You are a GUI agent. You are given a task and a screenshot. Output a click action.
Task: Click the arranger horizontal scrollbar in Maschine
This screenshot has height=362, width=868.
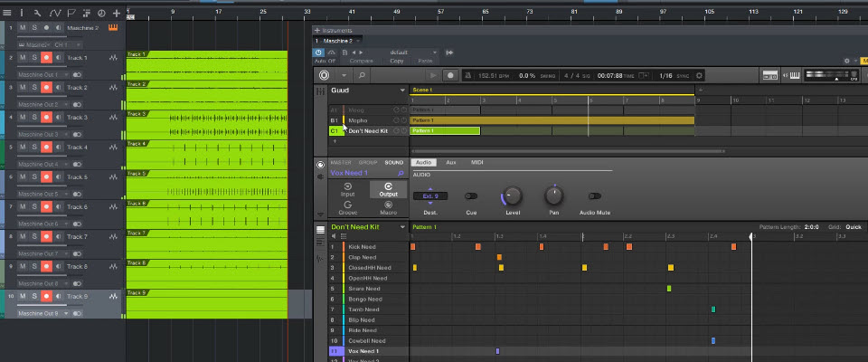point(567,151)
